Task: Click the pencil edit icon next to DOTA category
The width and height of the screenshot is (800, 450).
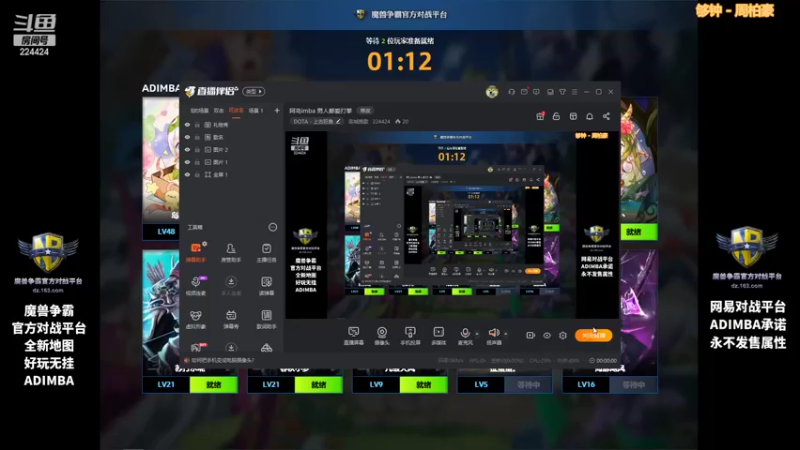Action: (x=338, y=121)
